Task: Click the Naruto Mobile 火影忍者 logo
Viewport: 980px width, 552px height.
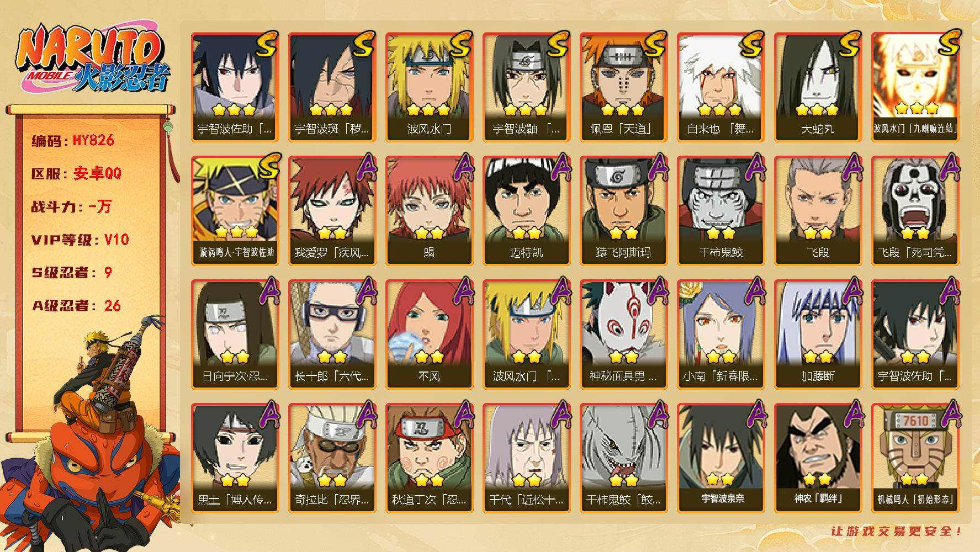Action: tap(93, 60)
